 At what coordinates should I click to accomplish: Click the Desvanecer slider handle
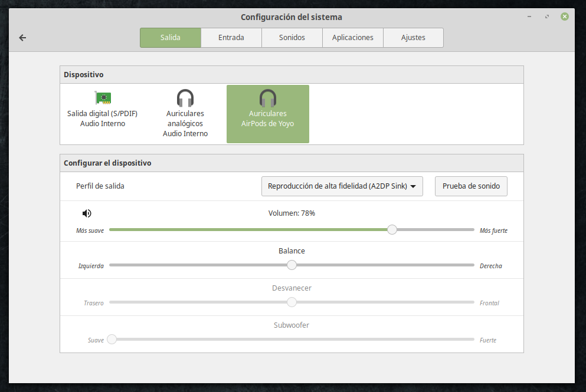pyautogui.click(x=292, y=302)
